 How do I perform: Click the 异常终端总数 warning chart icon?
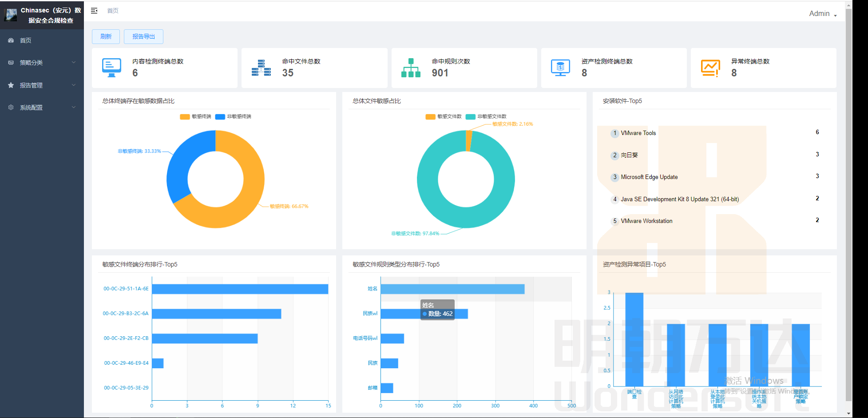click(x=710, y=68)
